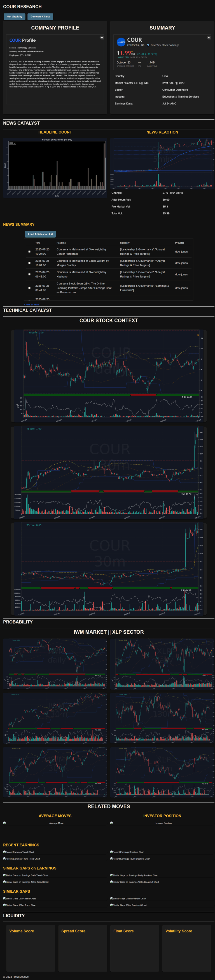Click the legend box in headline count chart
This screenshot has width=215, height=980.
(12, 143)
